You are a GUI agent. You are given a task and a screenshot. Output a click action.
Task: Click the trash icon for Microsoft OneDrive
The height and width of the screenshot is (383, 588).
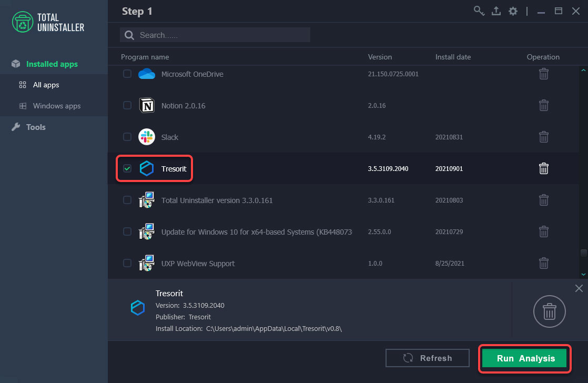point(543,74)
